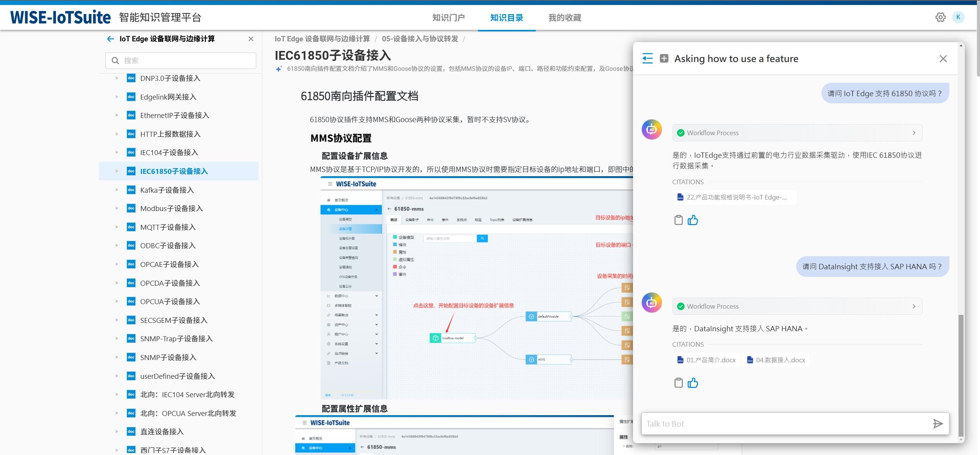The height and width of the screenshot is (455, 980).
Task: Expand the first Workflow Process details
Action: (x=914, y=133)
